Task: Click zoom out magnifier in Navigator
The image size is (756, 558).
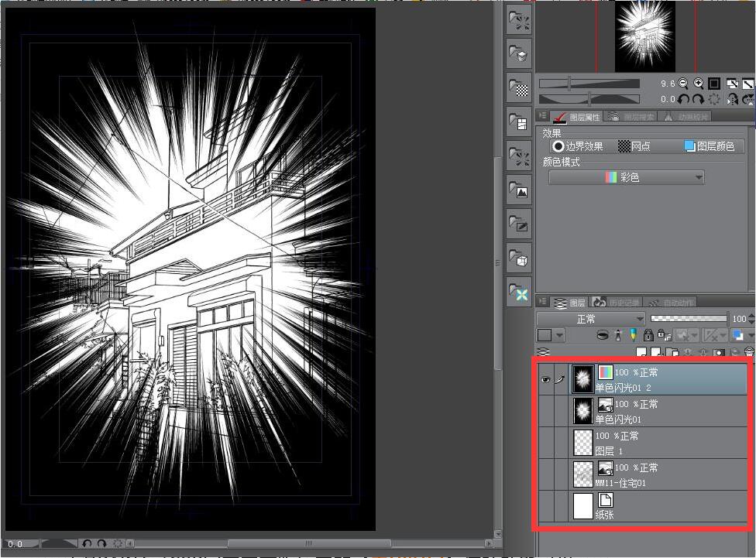Action: tap(683, 84)
